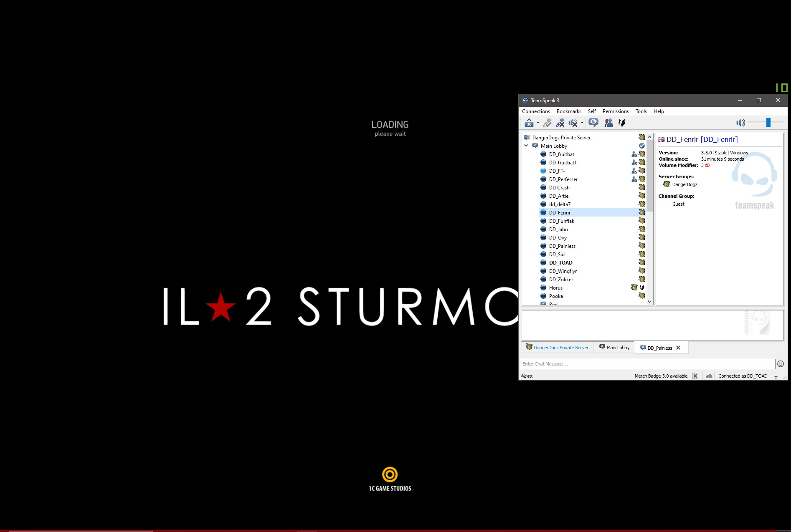Click the connection info icon in status bar
The width and height of the screenshot is (791, 532).
(776, 376)
